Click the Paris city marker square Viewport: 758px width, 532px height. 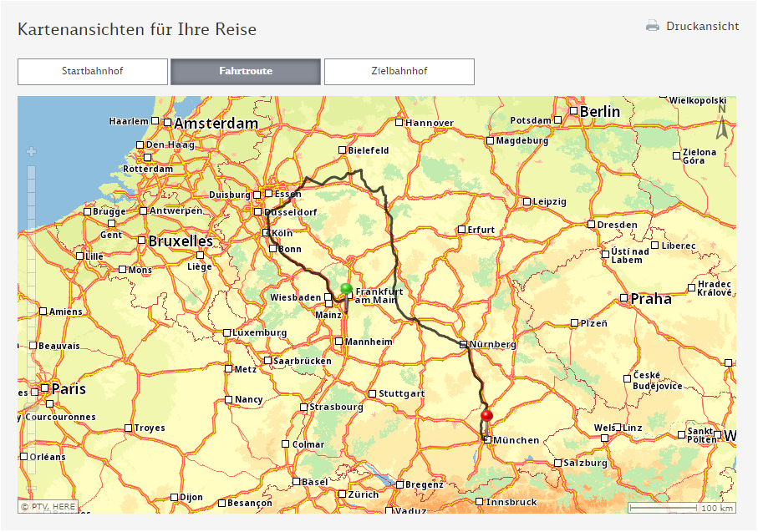tap(45, 389)
